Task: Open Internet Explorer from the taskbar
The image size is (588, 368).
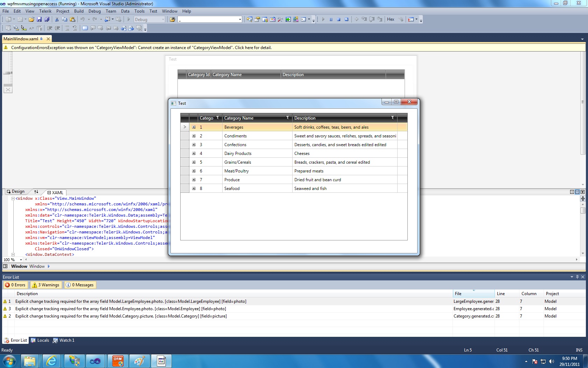Action: (51, 361)
